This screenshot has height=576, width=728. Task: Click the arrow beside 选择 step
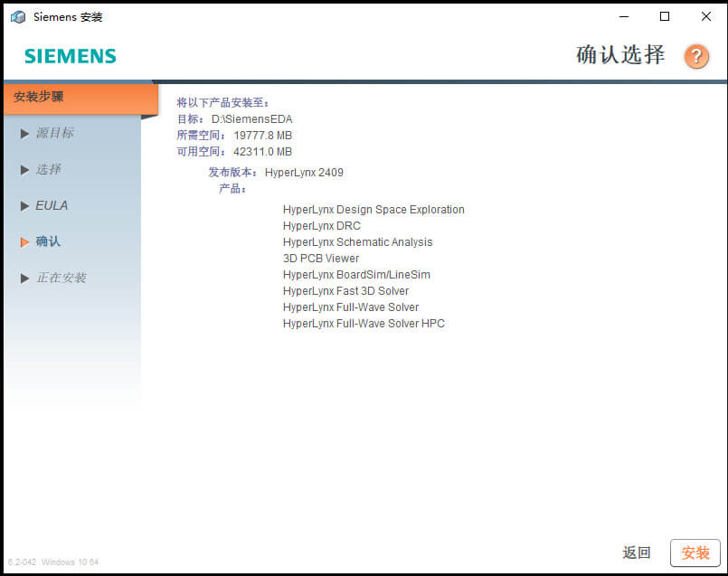24,170
